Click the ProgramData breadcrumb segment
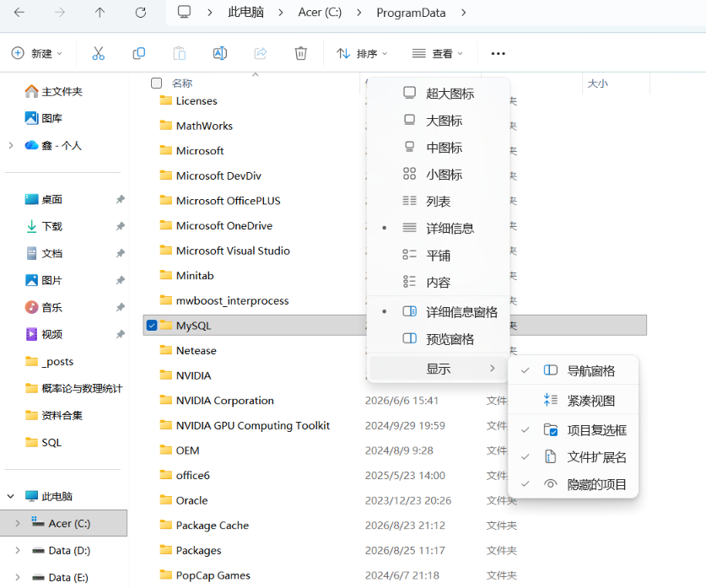Viewport: 706px width, 588px height. click(x=411, y=13)
